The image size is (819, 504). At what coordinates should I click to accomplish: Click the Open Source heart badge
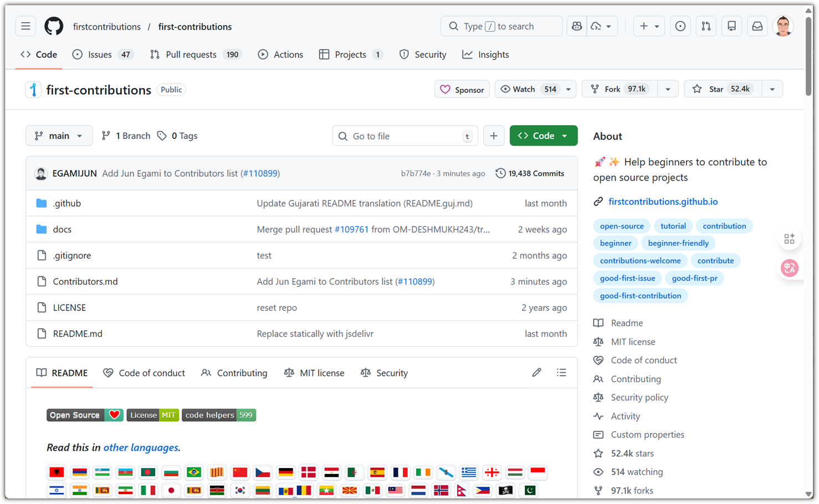[85, 415]
